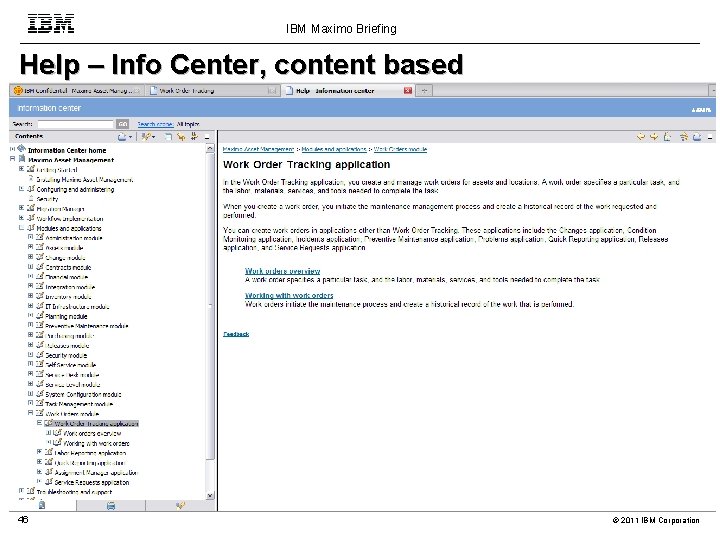The image size is (720, 540).
Task: Select IT Infrastructure module tree item
Action: point(77,306)
